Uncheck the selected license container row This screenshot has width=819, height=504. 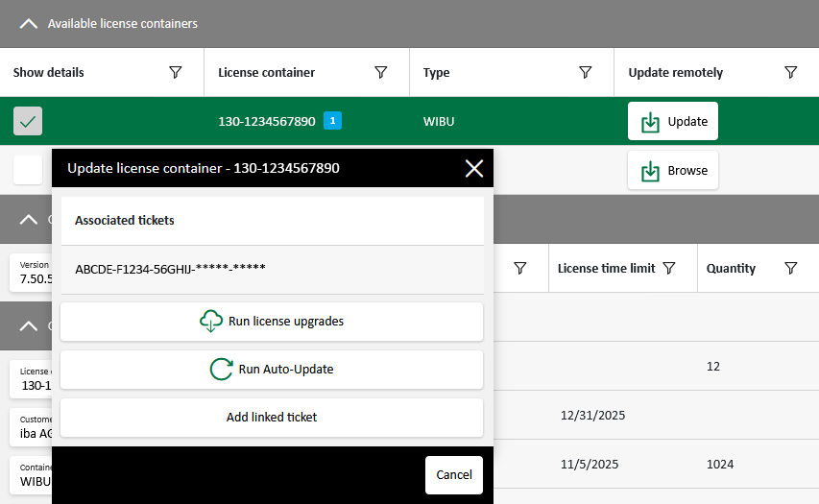(x=28, y=121)
